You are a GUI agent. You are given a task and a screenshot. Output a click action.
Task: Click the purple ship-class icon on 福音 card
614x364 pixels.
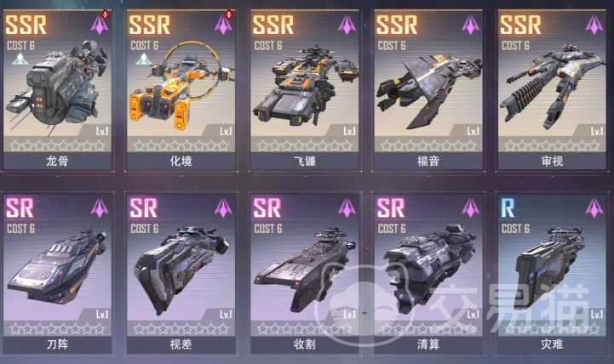tap(470, 25)
